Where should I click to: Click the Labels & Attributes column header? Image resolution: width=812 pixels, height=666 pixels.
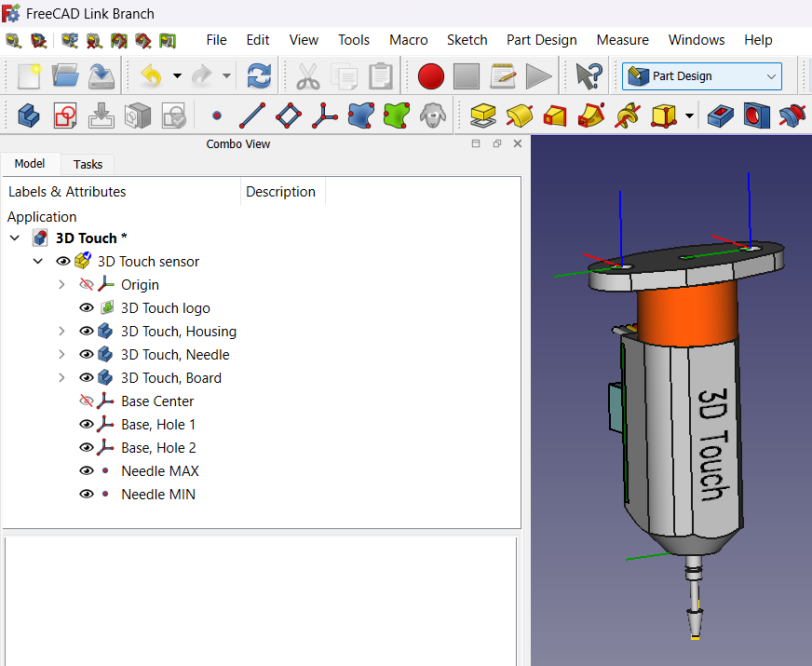tap(121, 192)
